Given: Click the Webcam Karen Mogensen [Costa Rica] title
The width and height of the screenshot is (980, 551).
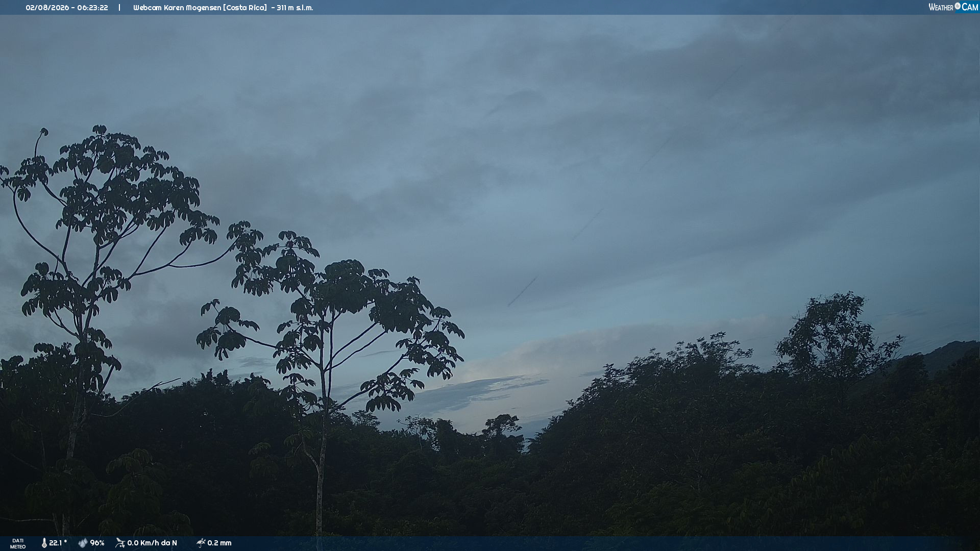Looking at the screenshot, I should click(x=200, y=8).
